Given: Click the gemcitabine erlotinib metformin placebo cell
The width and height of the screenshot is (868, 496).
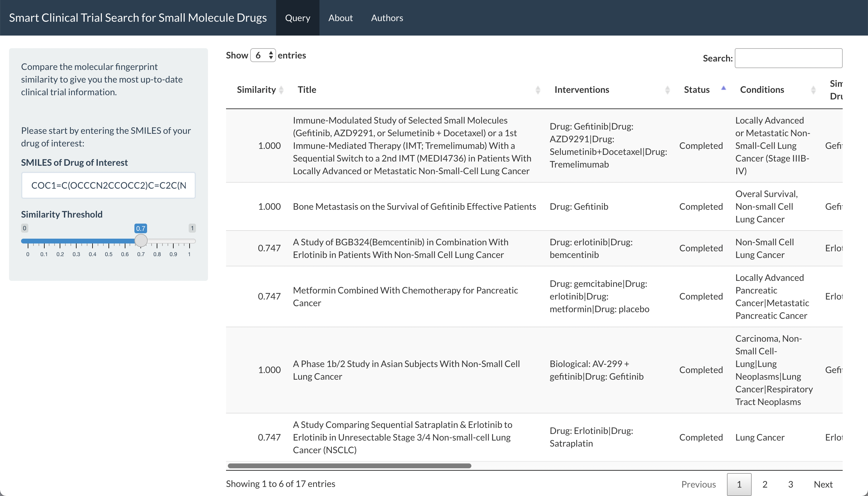Looking at the screenshot, I should [599, 297].
